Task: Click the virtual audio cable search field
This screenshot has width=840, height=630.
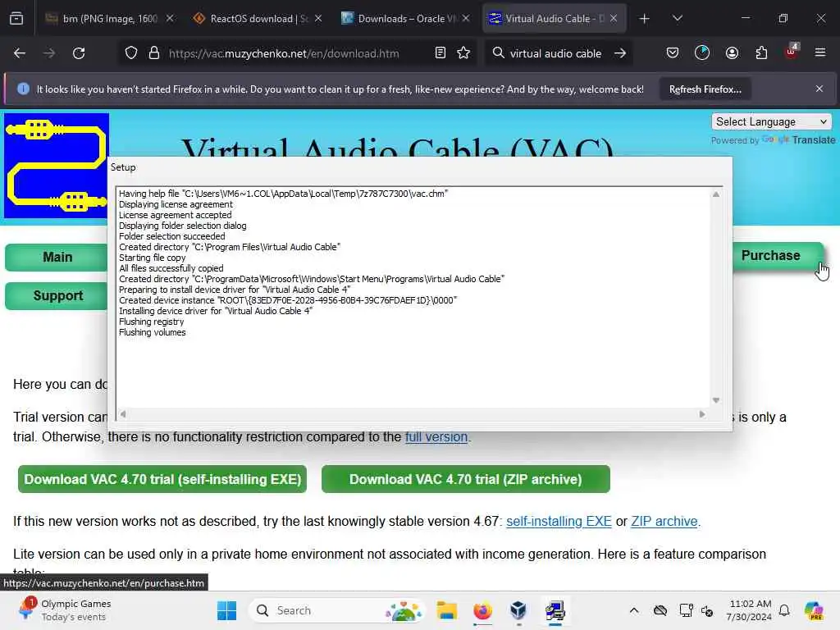Action: (555, 53)
